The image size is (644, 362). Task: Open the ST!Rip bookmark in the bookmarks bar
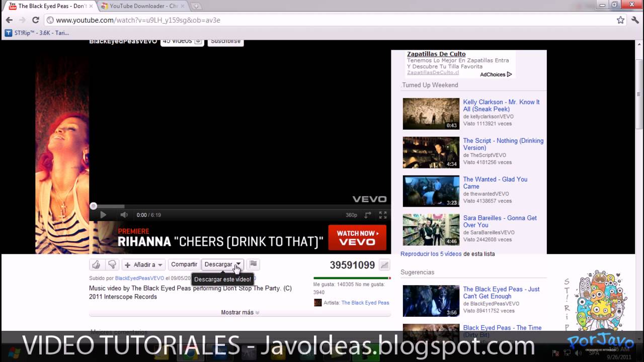[x=37, y=33]
